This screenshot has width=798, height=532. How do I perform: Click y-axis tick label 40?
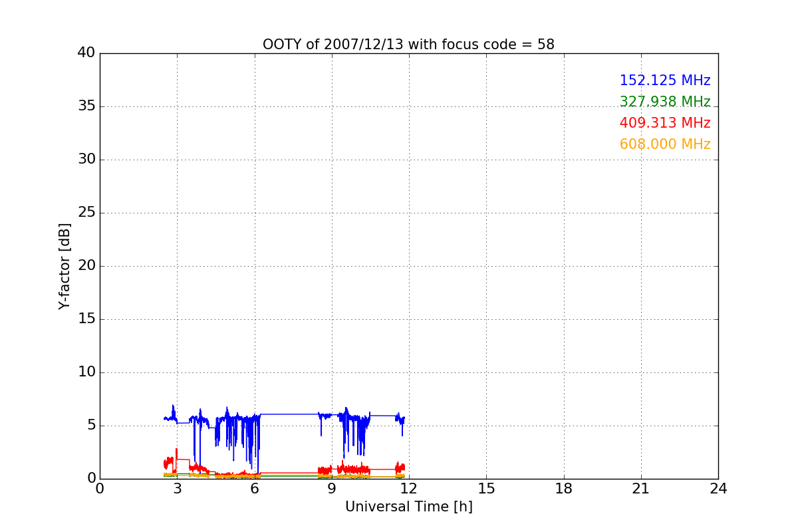[86, 53]
